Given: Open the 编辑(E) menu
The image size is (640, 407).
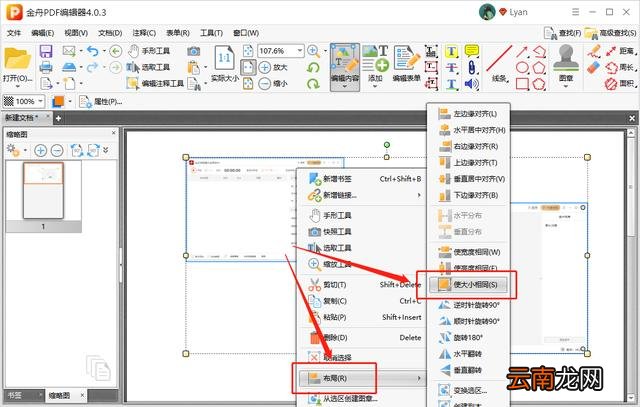Looking at the screenshot, I should 42,33.
